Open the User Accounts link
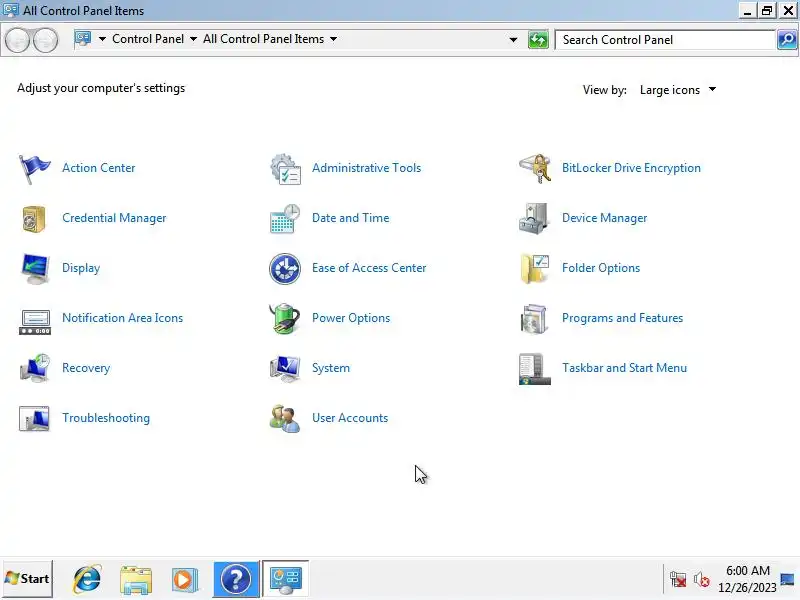 point(350,418)
